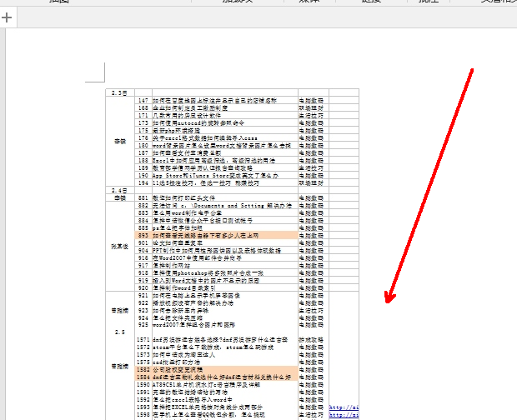Click the row 925 title starting with 'word2007'
The height and width of the screenshot is (420, 517).
point(193,325)
